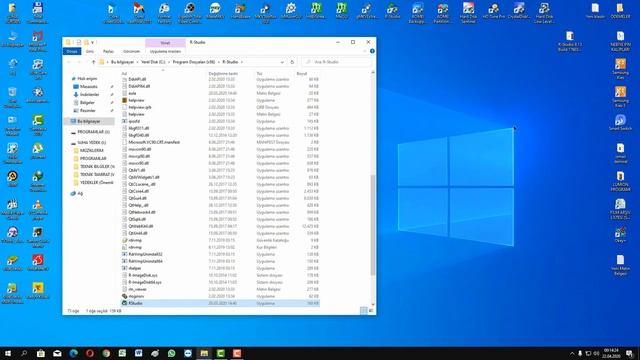Open address bar history dropdown

point(282,62)
